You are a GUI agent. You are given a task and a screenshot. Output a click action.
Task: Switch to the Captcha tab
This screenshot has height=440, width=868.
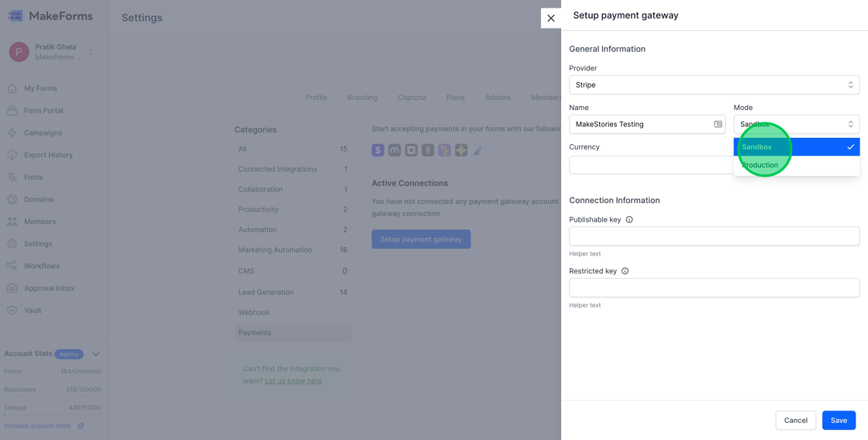(x=412, y=98)
